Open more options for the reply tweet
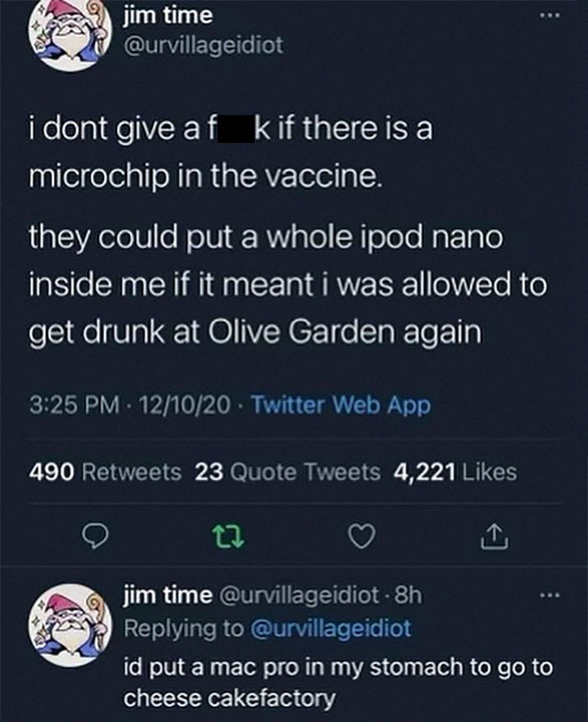588x722 pixels. coord(548,596)
